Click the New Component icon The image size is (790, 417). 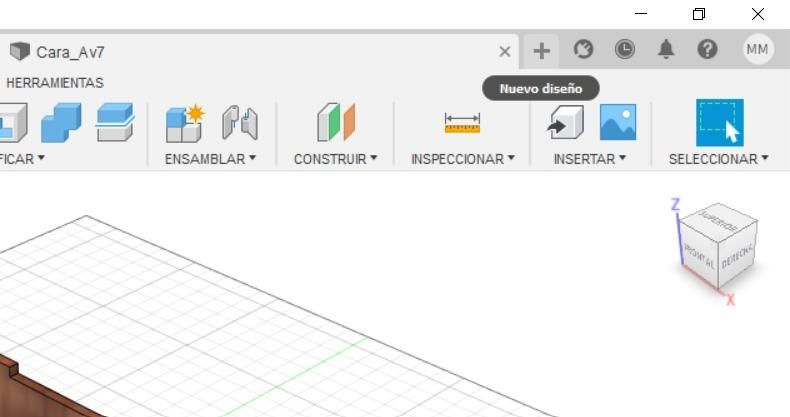185,123
